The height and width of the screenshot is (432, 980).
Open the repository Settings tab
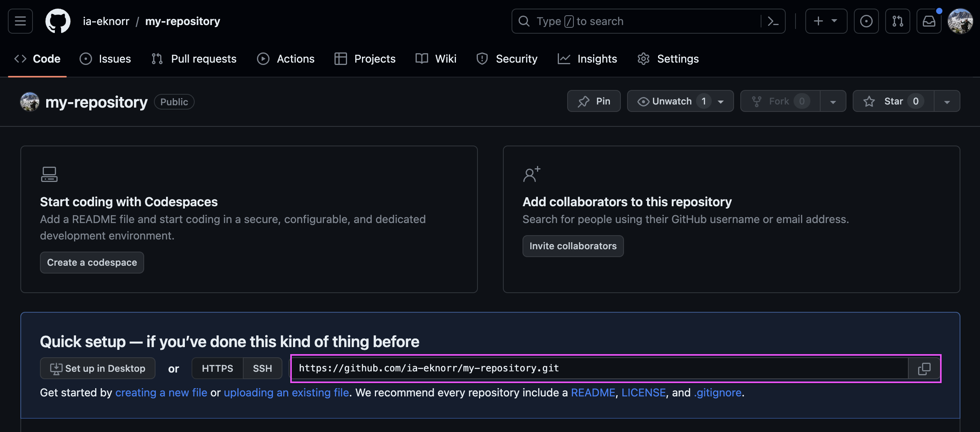point(668,59)
